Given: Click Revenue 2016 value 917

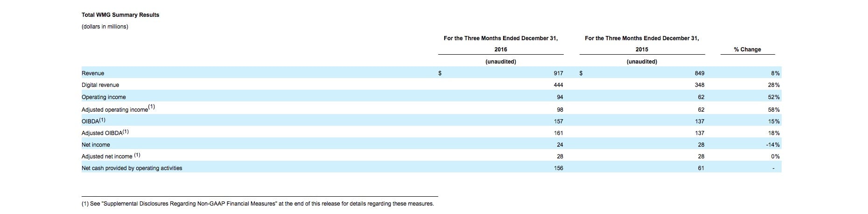Looking at the screenshot, I should (558, 73).
